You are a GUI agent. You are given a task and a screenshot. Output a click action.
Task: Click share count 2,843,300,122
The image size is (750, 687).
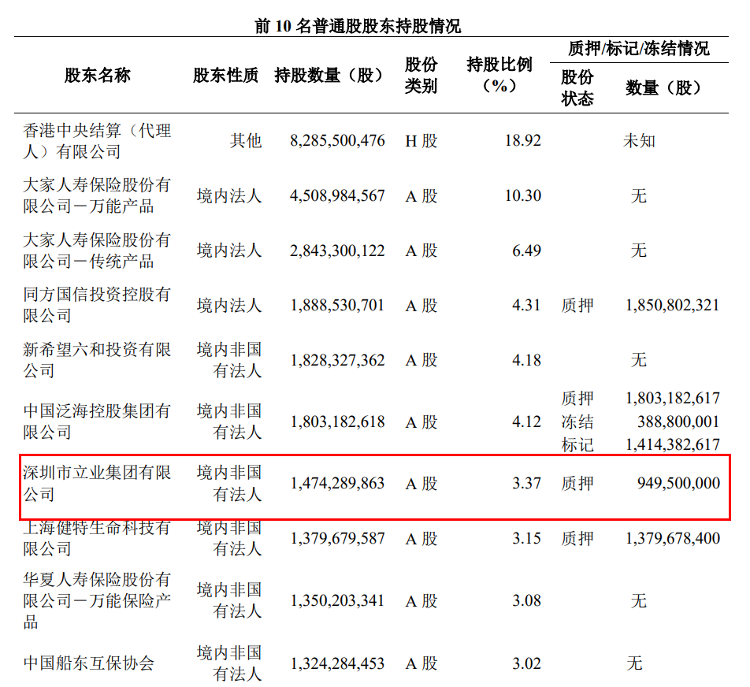tap(337, 250)
